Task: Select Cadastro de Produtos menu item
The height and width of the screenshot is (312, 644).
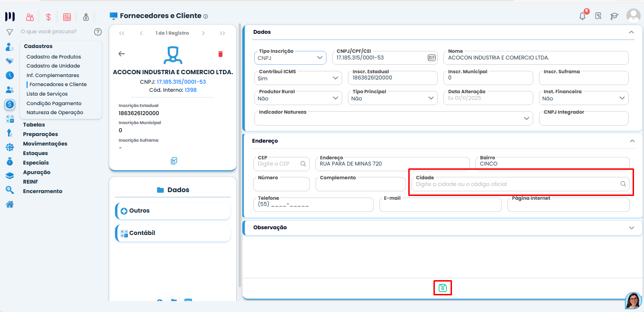Action: click(54, 57)
